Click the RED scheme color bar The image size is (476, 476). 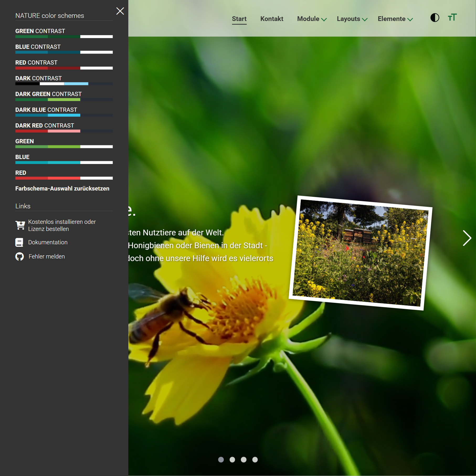click(x=64, y=178)
